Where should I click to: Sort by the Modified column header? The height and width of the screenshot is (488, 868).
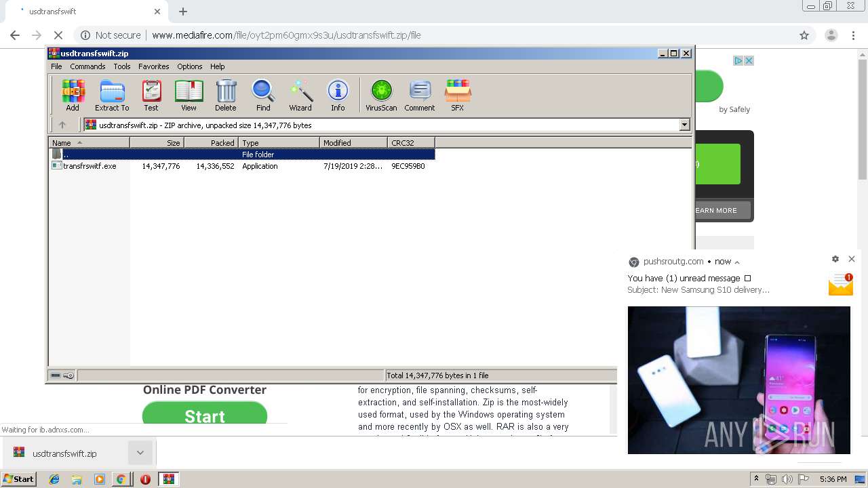[353, 142]
